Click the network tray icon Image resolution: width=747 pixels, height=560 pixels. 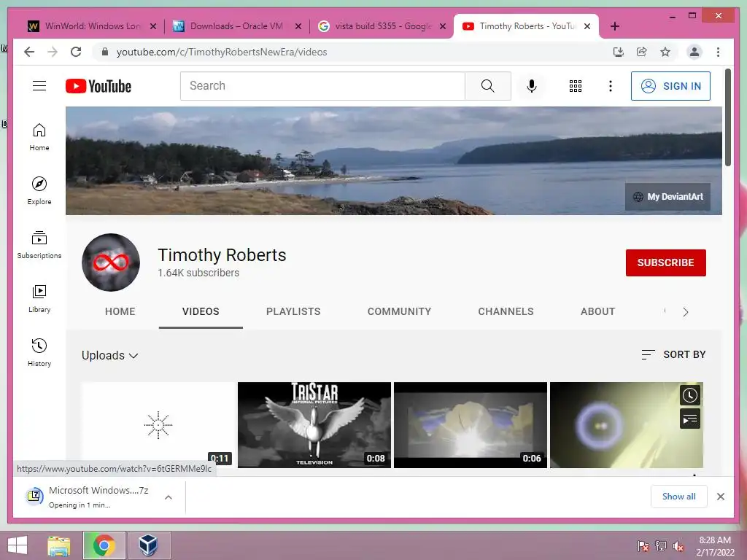click(x=661, y=546)
